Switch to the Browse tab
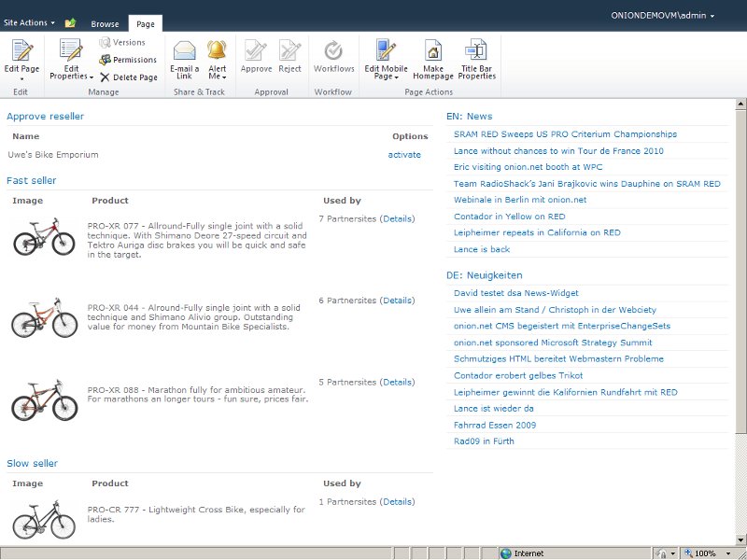This screenshot has height=560, width=747. click(105, 23)
